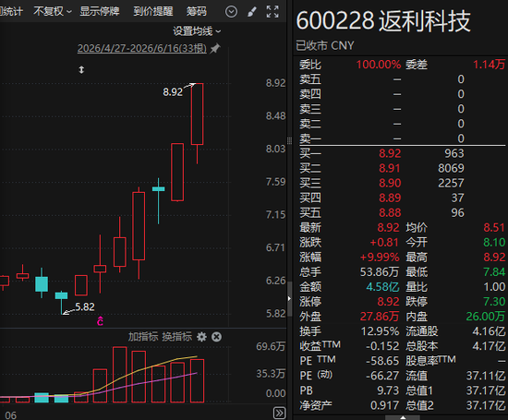The height and width of the screenshot is (420, 508).
Task: Click 均价 value 8.51
Action: coord(494,228)
